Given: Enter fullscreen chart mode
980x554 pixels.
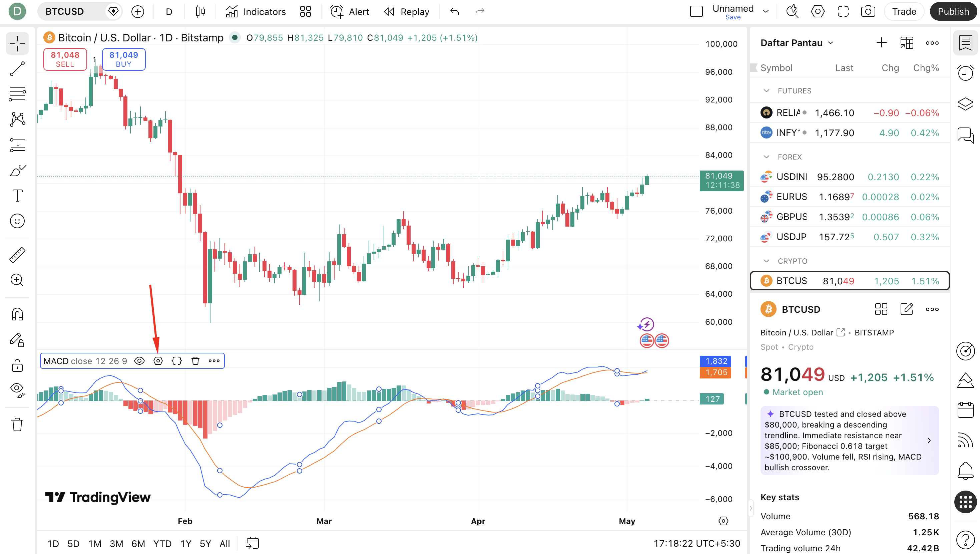Looking at the screenshot, I should coord(843,11).
